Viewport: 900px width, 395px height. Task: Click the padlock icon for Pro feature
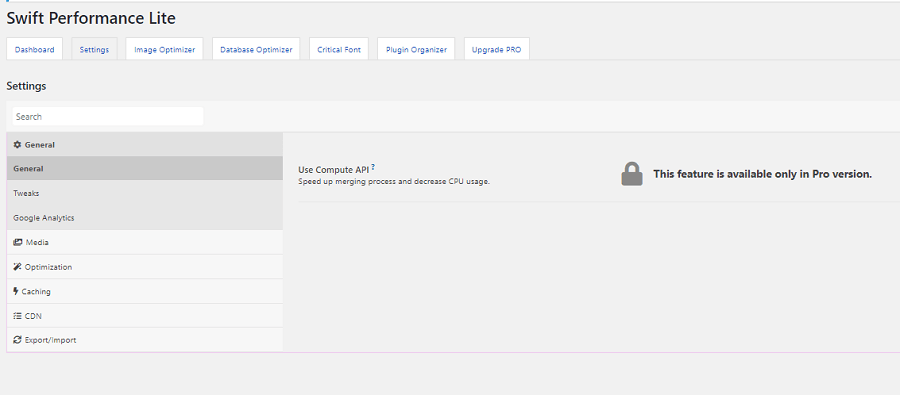coord(631,174)
